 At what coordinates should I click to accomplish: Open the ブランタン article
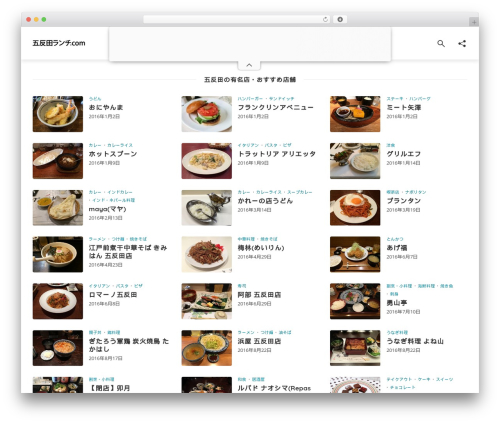403,201
